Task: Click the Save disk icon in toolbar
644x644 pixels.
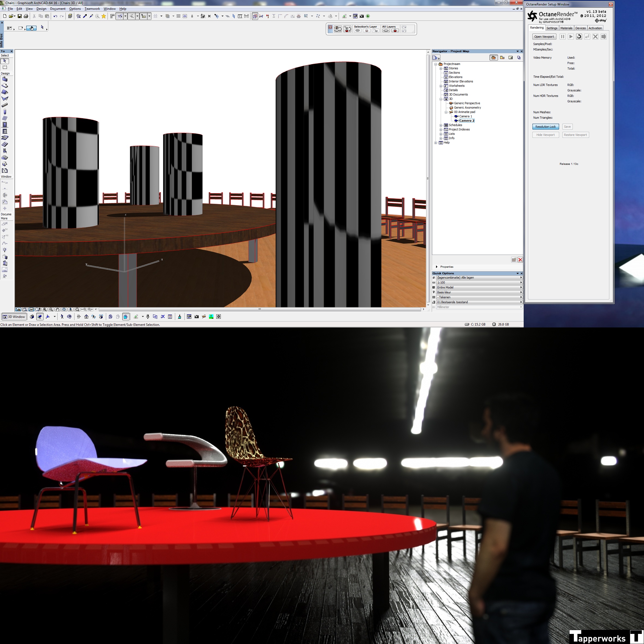Action: (x=19, y=16)
